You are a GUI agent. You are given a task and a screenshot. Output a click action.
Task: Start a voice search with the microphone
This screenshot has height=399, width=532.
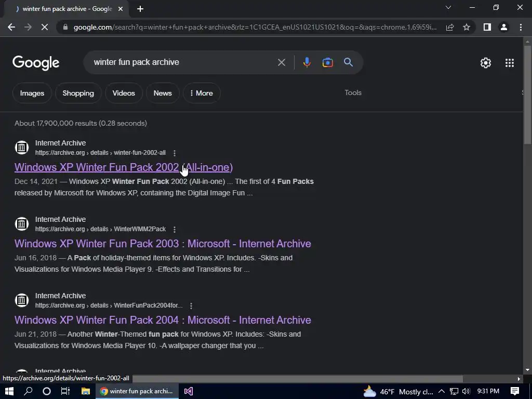pyautogui.click(x=307, y=62)
